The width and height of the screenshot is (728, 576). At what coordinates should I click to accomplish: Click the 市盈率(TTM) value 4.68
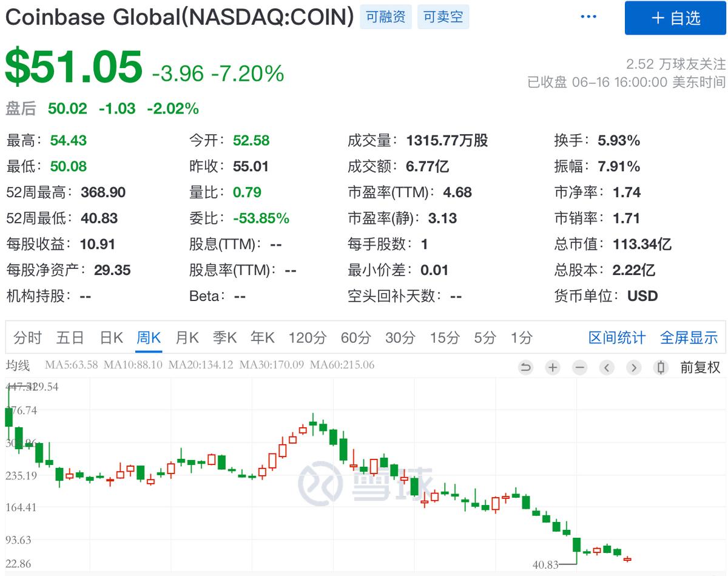pos(457,192)
